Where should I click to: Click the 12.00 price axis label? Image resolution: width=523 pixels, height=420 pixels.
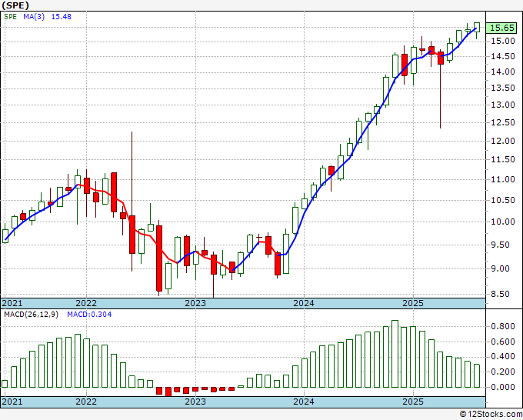pyautogui.click(x=503, y=141)
